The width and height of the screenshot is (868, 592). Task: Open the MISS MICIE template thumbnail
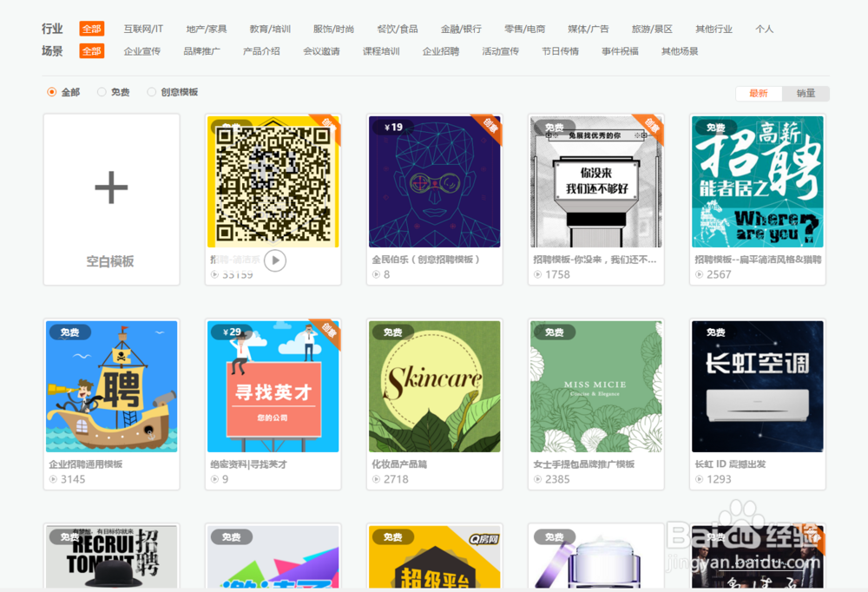(596, 386)
